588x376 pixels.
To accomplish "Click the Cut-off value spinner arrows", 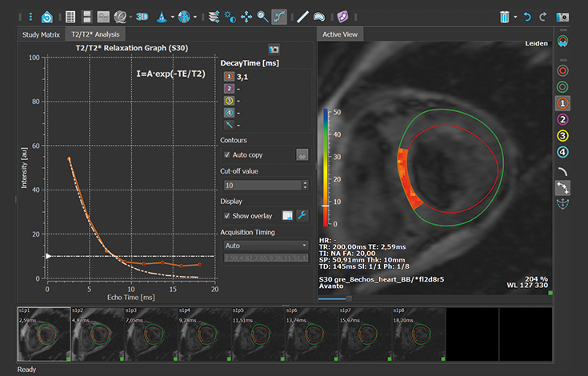I will pyautogui.click(x=305, y=185).
